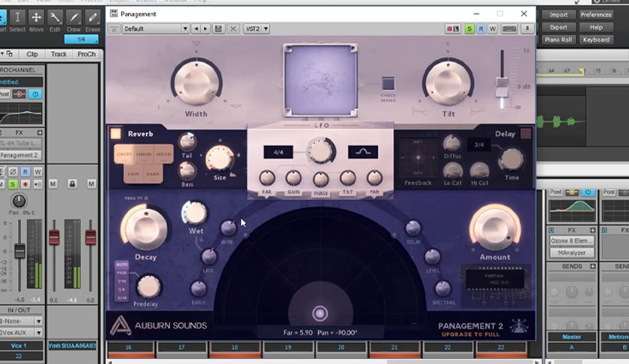Select the Draw tool

(74, 20)
